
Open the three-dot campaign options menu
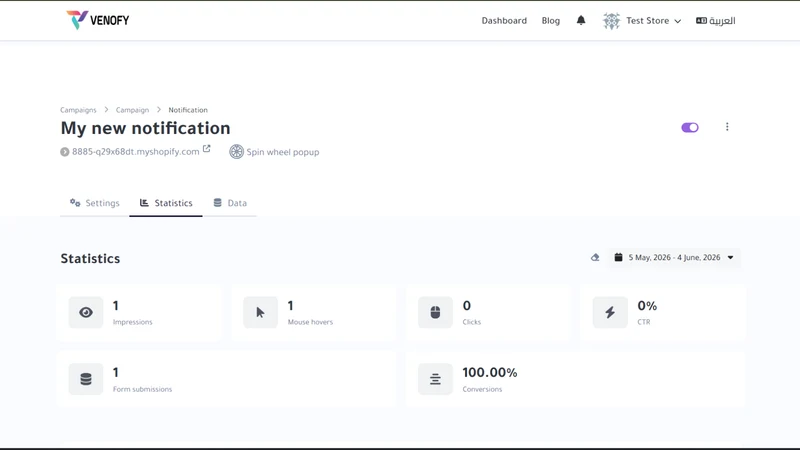coord(727,127)
